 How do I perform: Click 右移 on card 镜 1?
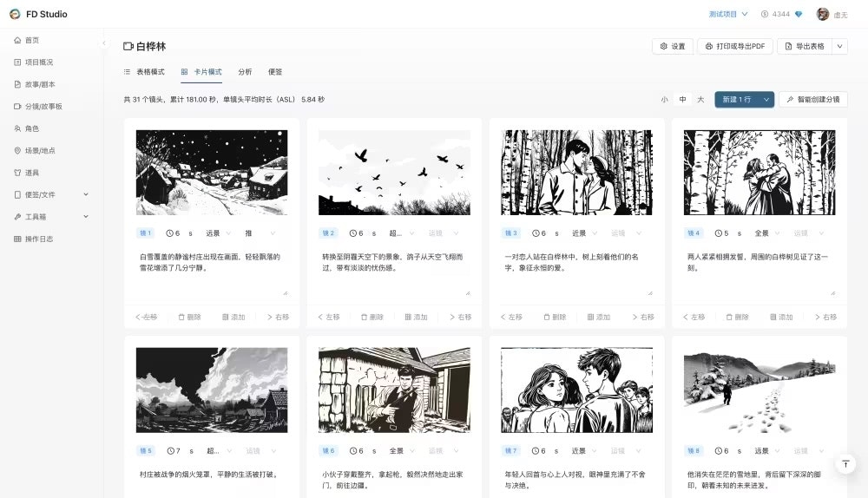coord(278,317)
